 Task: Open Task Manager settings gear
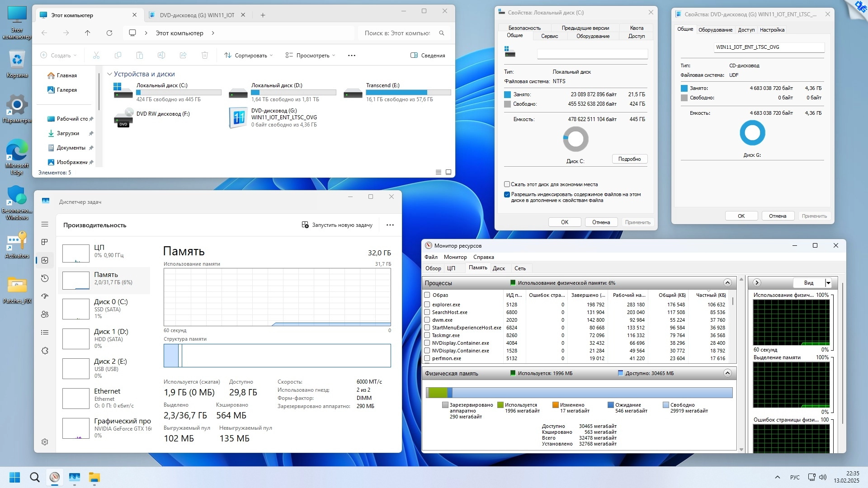pyautogui.click(x=45, y=442)
